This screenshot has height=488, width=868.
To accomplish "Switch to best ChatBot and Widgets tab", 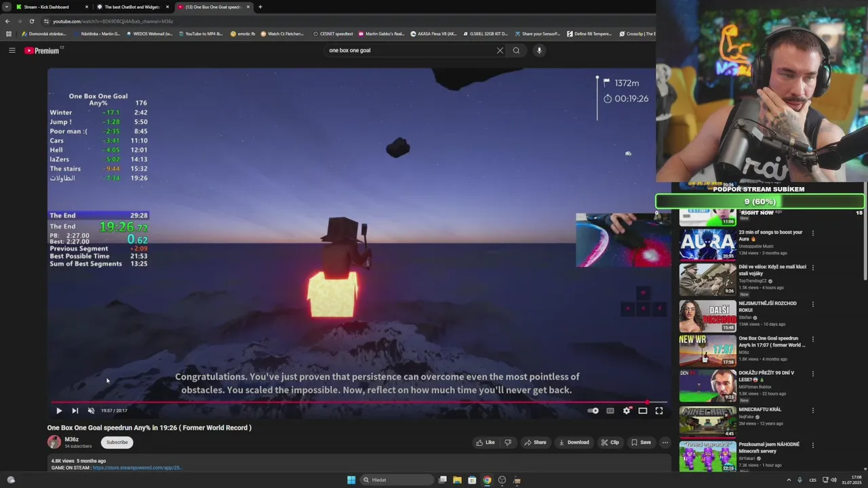I will 132,7.
